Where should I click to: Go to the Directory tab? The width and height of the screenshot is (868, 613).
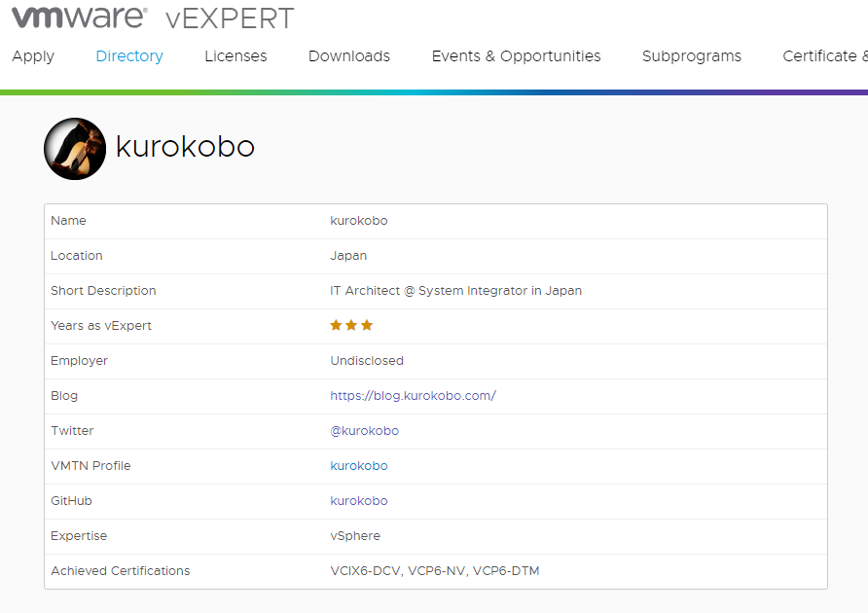(x=129, y=55)
